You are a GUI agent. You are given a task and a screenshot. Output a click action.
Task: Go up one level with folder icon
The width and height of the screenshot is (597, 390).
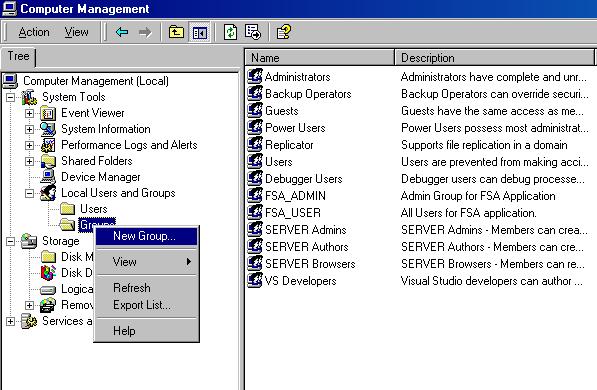coord(176,32)
